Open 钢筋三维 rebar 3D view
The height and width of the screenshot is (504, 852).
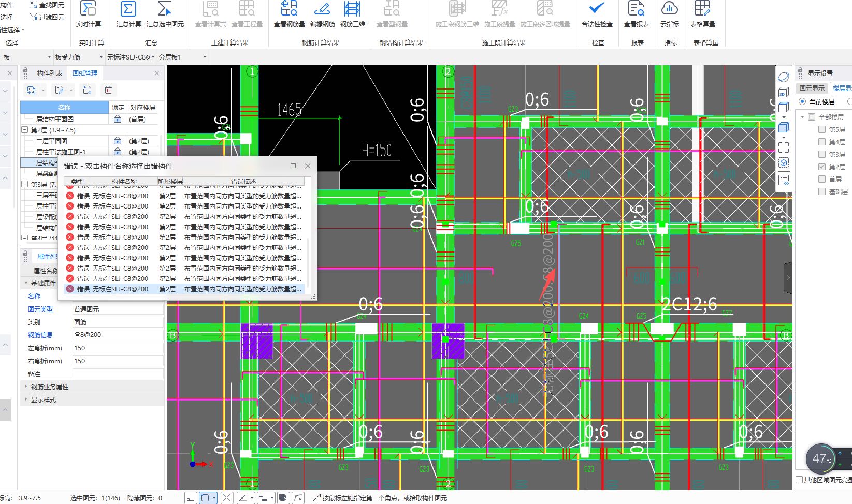point(352,10)
